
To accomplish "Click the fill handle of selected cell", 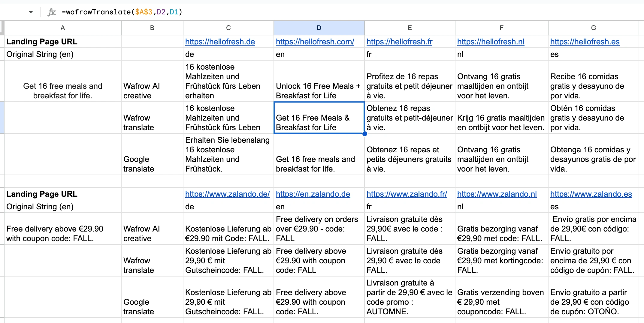I will (x=364, y=134).
